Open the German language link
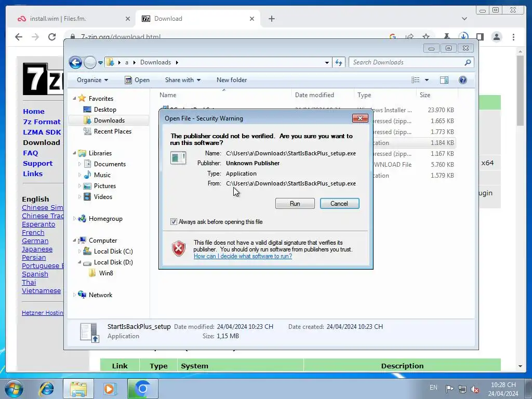The image size is (532, 399). click(35, 241)
